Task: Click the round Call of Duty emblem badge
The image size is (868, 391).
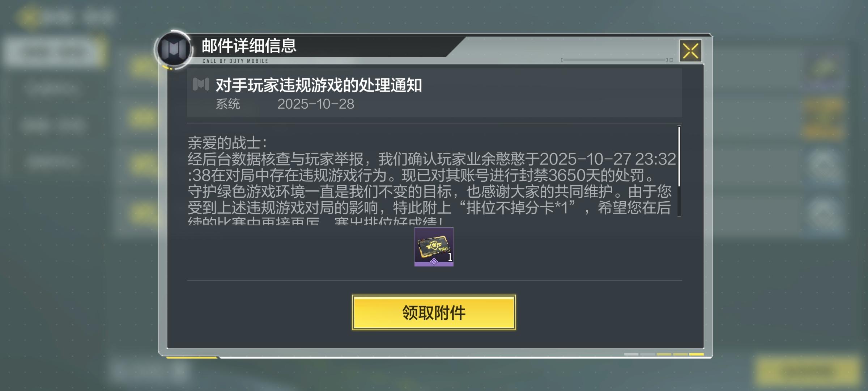Action: pos(174,49)
